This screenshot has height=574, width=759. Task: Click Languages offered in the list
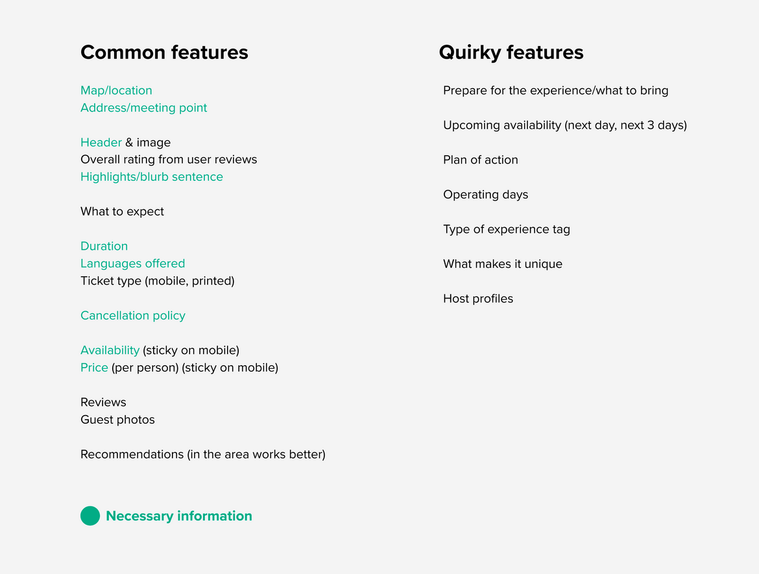point(133,263)
